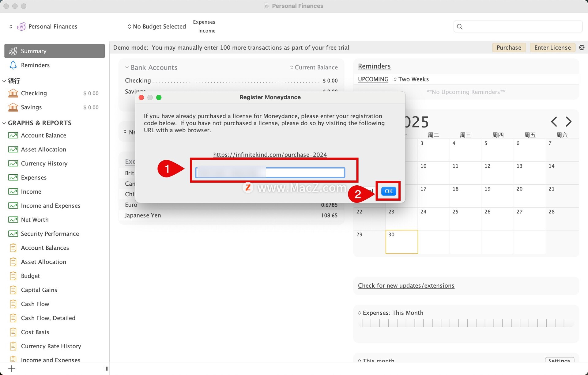588x375 pixels.
Task: Click the top search field
Action: 518,27
